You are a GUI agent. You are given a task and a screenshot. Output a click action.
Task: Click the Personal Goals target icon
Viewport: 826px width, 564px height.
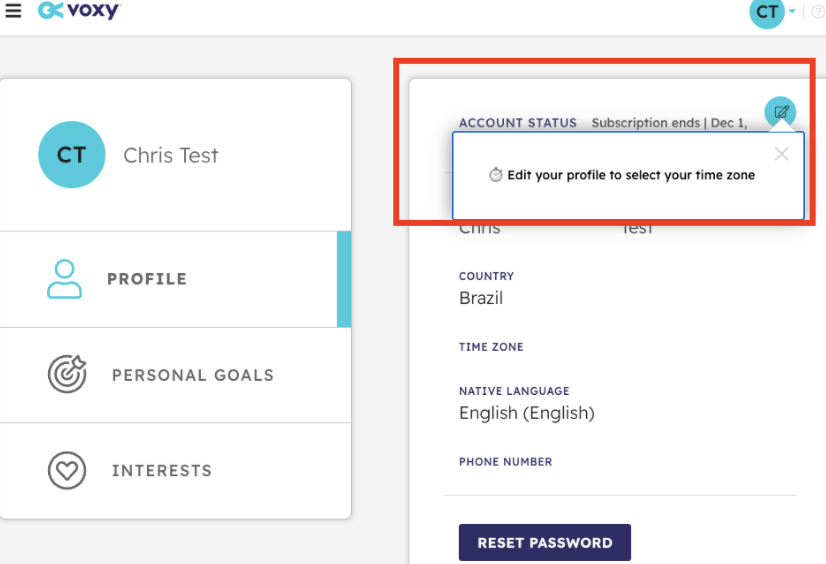tap(67, 374)
